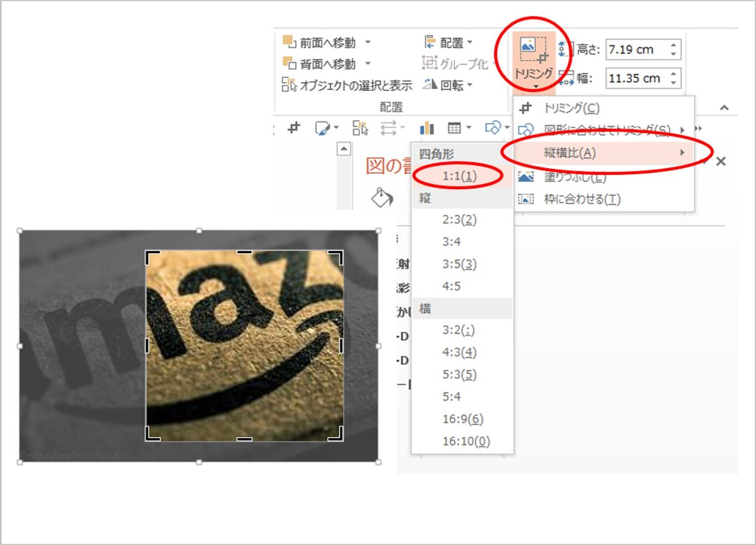
Task: Select the 3:2 landscape aspect ratio
Action: tap(462, 330)
